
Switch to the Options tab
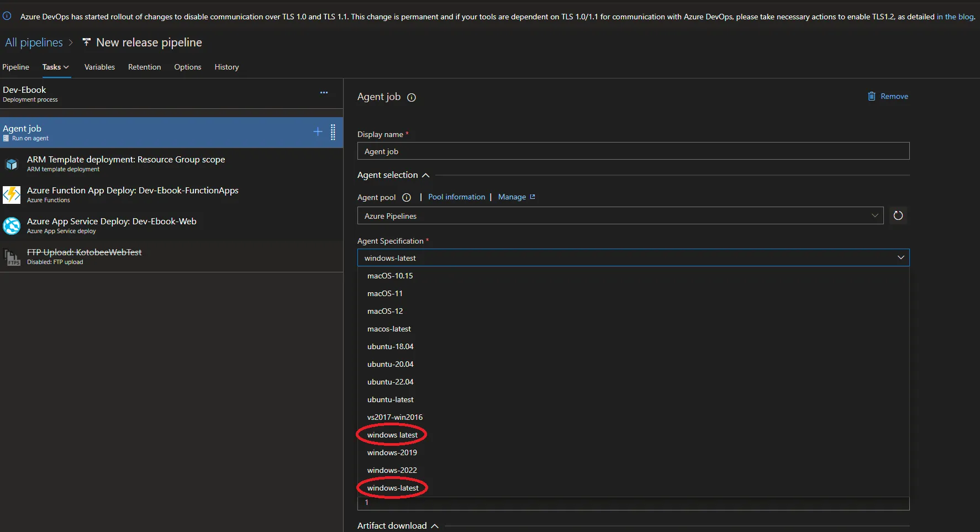point(188,67)
